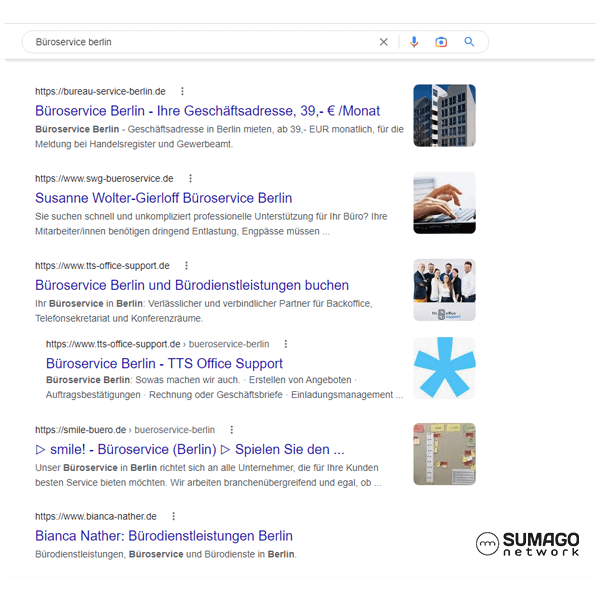
Task: Open image search via the camera icon
Action: (441, 42)
